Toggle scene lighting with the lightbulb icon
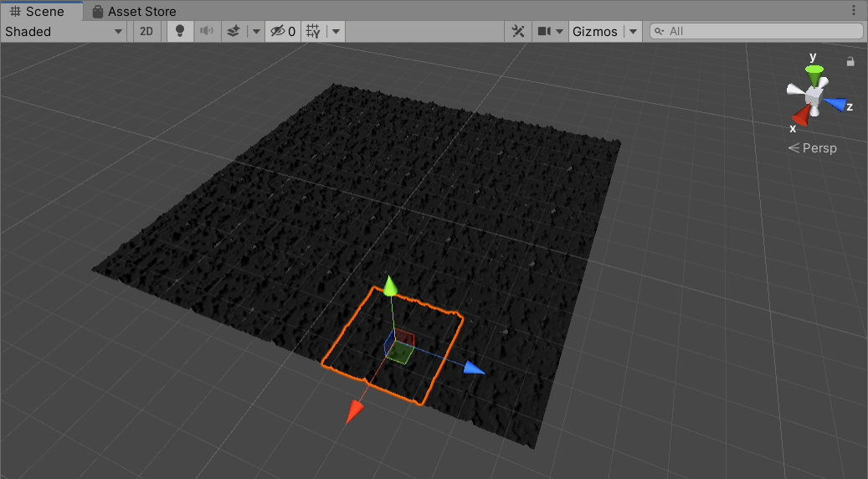Image resolution: width=868 pixels, height=479 pixels. (x=178, y=32)
